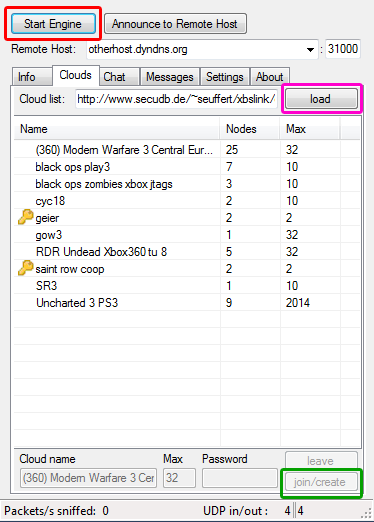Select the geier cloud name
Viewport: 374px width, 522px height.
pos(47,218)
